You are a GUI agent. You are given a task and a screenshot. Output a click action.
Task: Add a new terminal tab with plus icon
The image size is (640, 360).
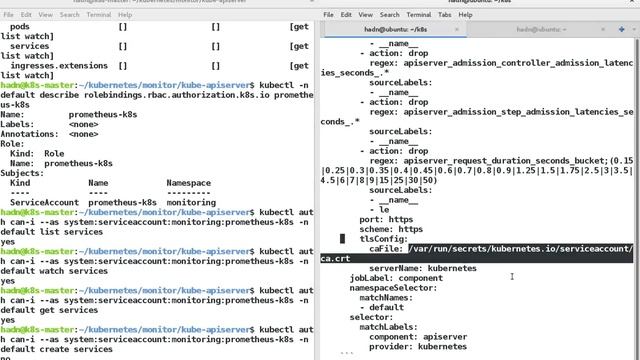621,29
